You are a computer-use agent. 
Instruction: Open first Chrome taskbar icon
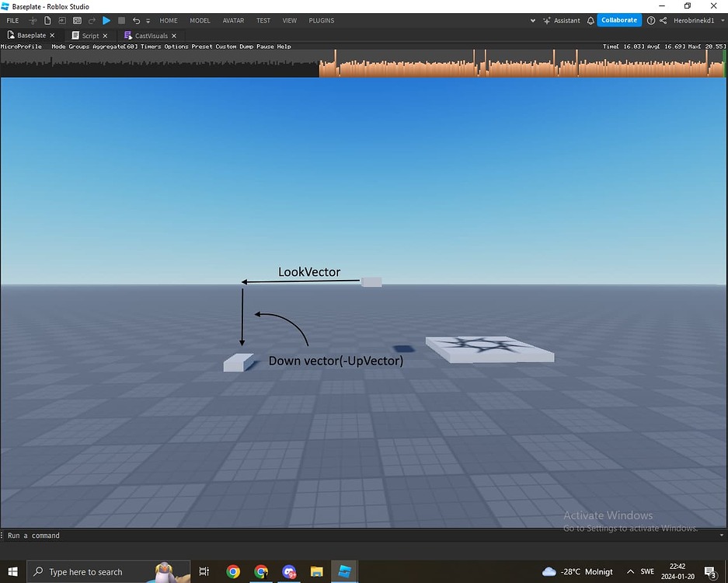(233, 572)
